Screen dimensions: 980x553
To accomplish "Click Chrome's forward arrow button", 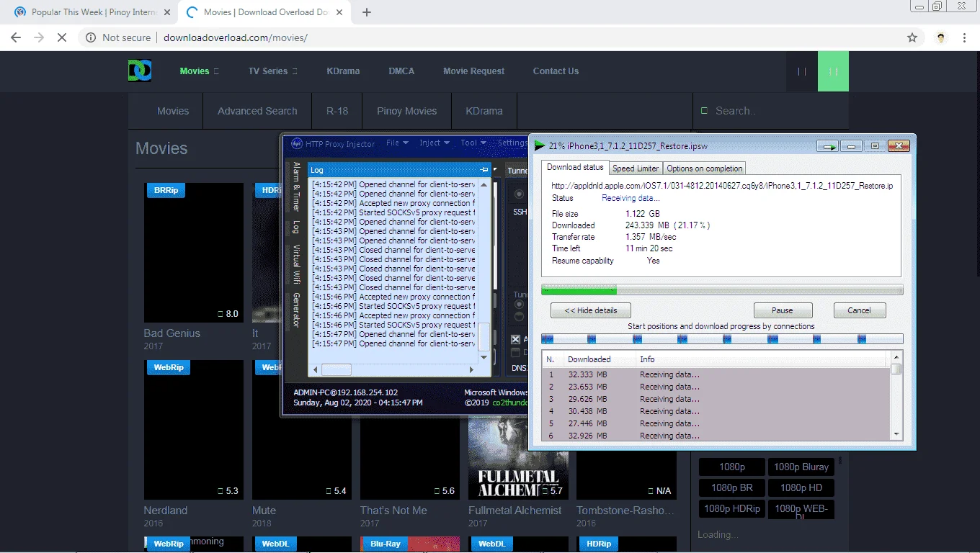I will click(x=39, y=37).
